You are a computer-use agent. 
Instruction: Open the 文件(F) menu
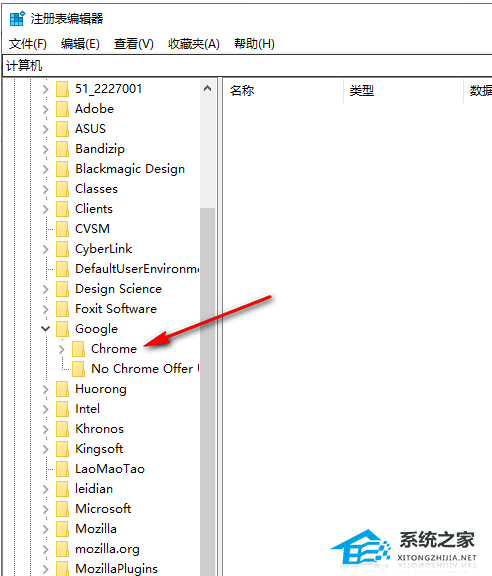click(28, 44)
